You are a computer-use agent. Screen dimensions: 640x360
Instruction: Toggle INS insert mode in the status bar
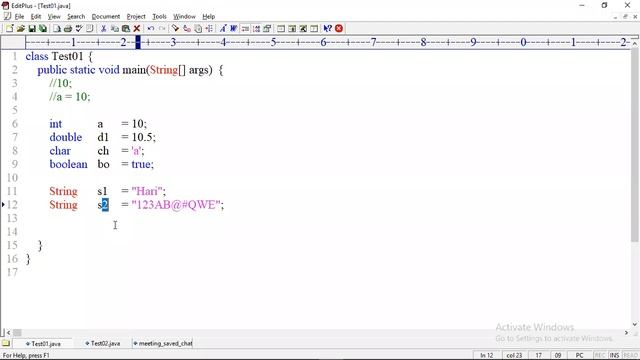[x=614, y=356]
